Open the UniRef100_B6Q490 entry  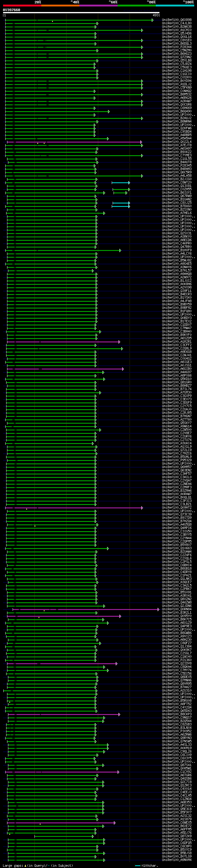177,111
